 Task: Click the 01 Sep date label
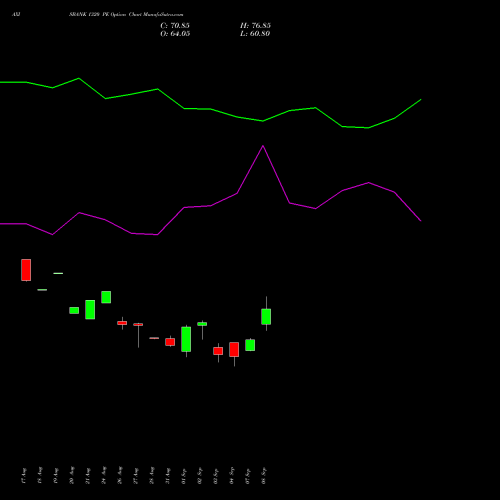coord(184,476)
